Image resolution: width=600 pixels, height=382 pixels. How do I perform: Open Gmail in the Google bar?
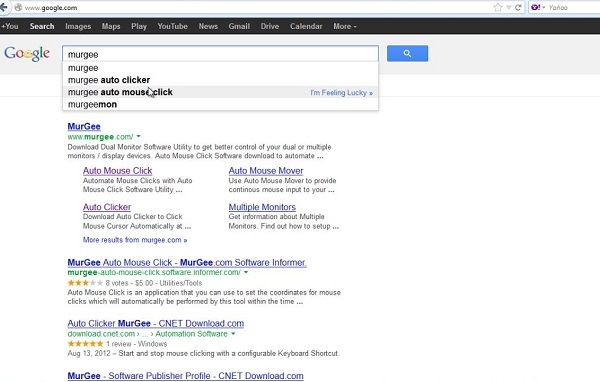[239, 26]
